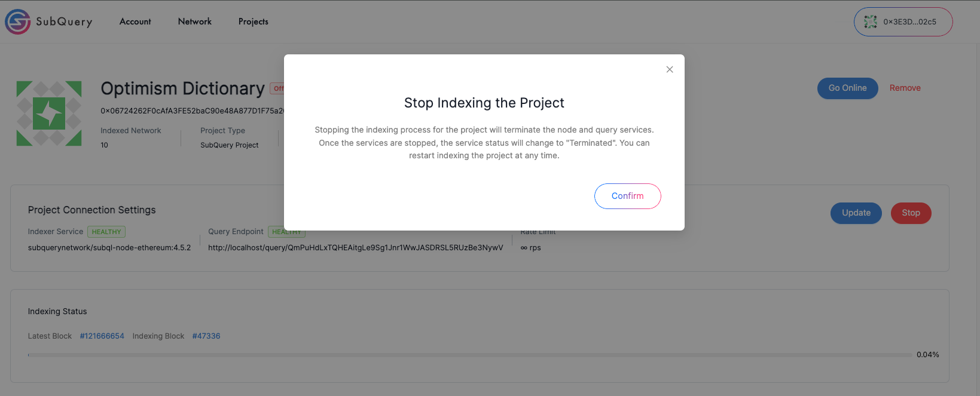Click the Optimism Dictionary project title

182,88
